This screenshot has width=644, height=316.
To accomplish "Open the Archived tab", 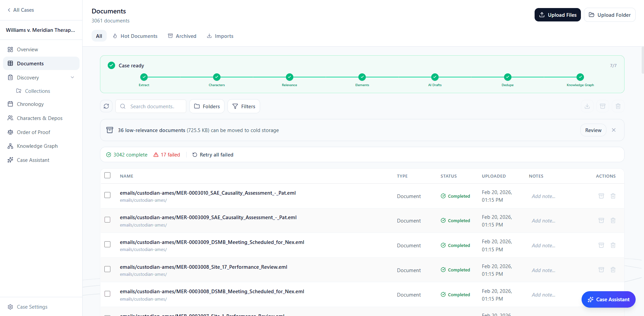I will (182, 36).
